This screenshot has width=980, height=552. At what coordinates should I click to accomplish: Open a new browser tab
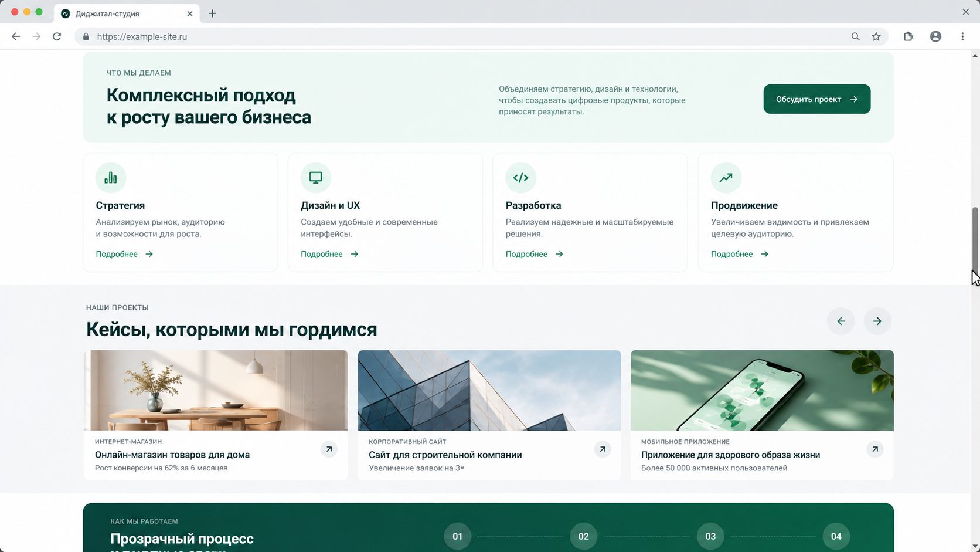[x=212, y=13]
